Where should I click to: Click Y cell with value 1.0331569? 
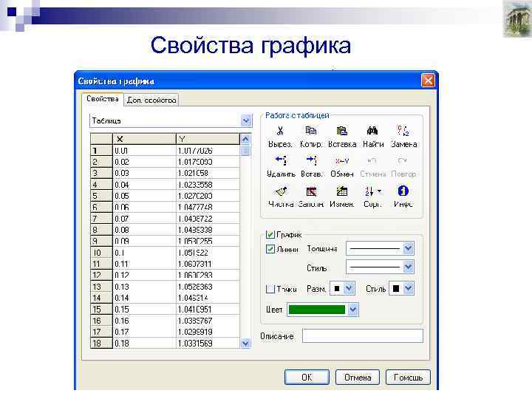[x=208, y=344]
